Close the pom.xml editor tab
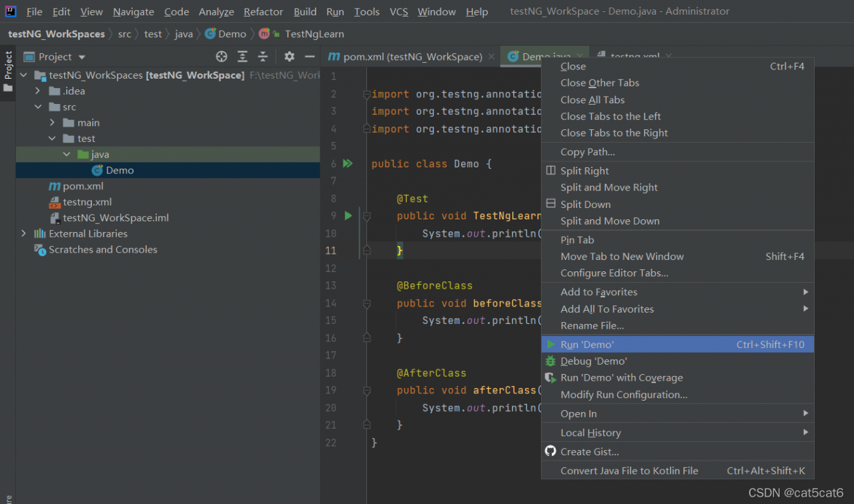 [491, 57]
